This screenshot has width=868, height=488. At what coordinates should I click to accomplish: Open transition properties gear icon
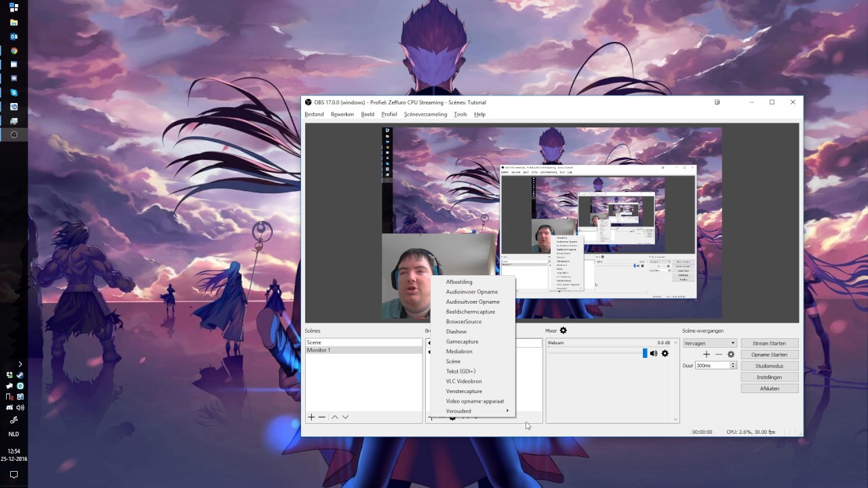coord(731,354)
